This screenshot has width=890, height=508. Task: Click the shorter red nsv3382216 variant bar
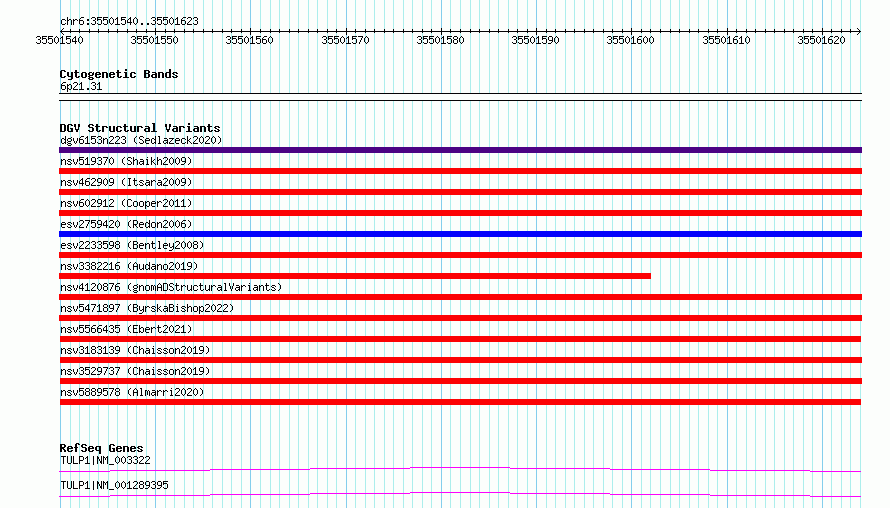point(355,276)
